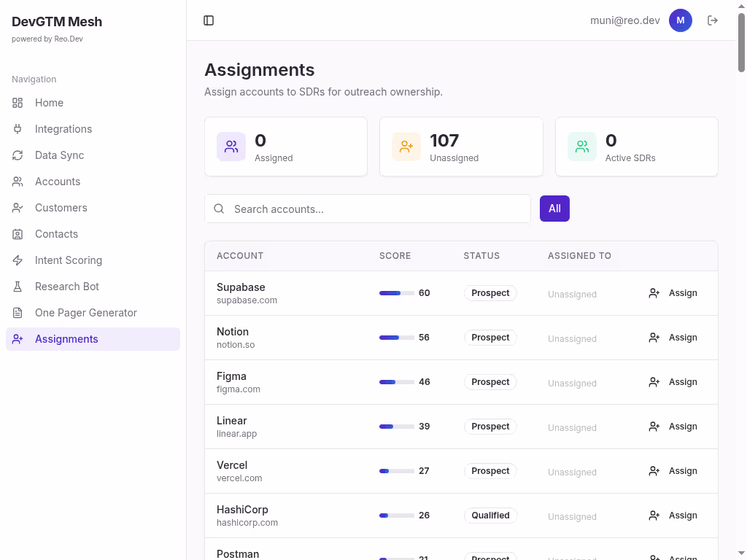The image size is (747, 560).
Task: Click the search magnifier icon
Action: [219, 209]
